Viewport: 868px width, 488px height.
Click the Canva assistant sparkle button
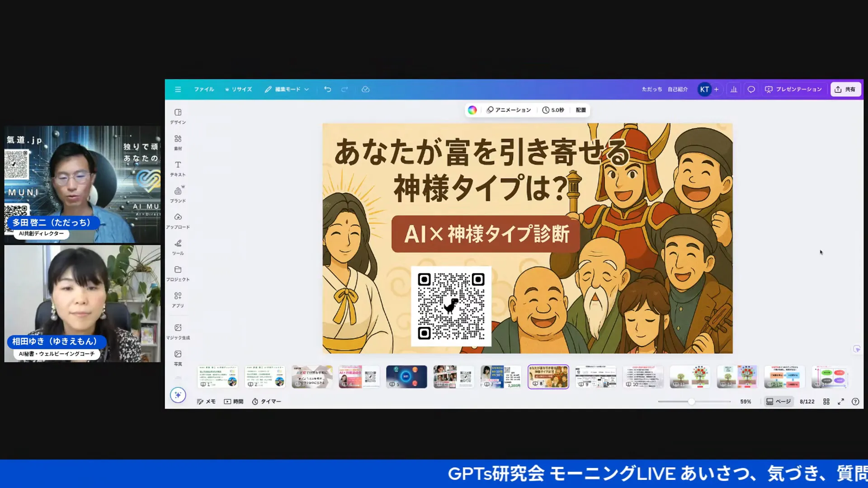(x=178, y=395)
